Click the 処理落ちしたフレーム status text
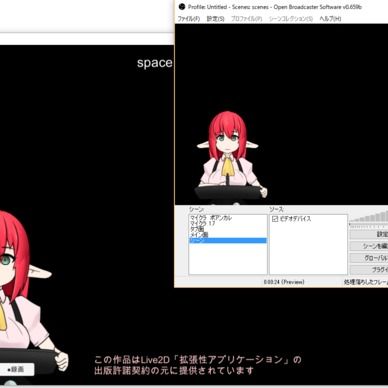 click(366, 282)
